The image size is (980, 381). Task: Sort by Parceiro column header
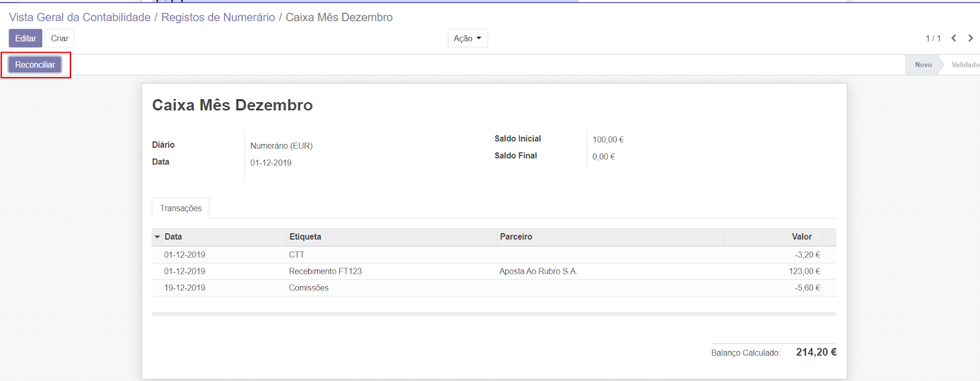click(x=516, y=237)
